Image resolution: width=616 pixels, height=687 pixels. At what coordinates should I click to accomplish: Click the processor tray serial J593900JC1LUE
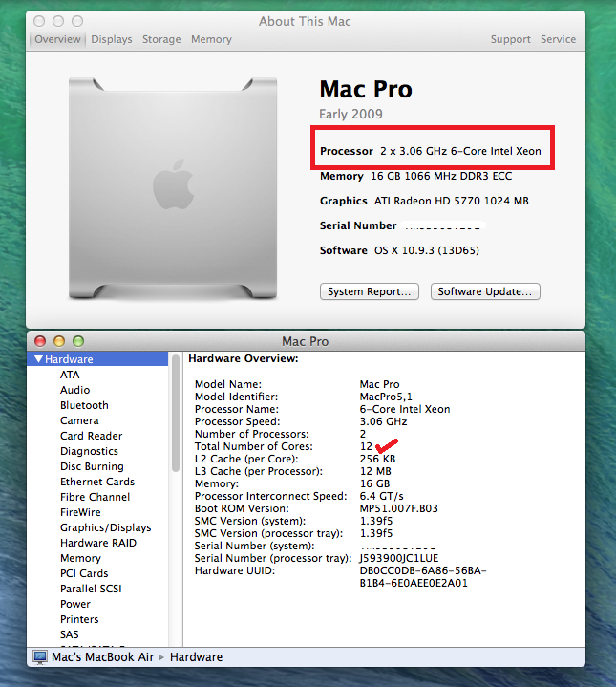[x=399, y=558]
